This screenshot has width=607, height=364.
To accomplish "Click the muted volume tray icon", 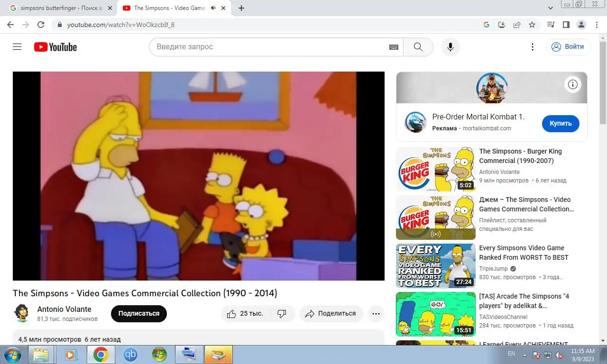I will click(x=559, y=355).
